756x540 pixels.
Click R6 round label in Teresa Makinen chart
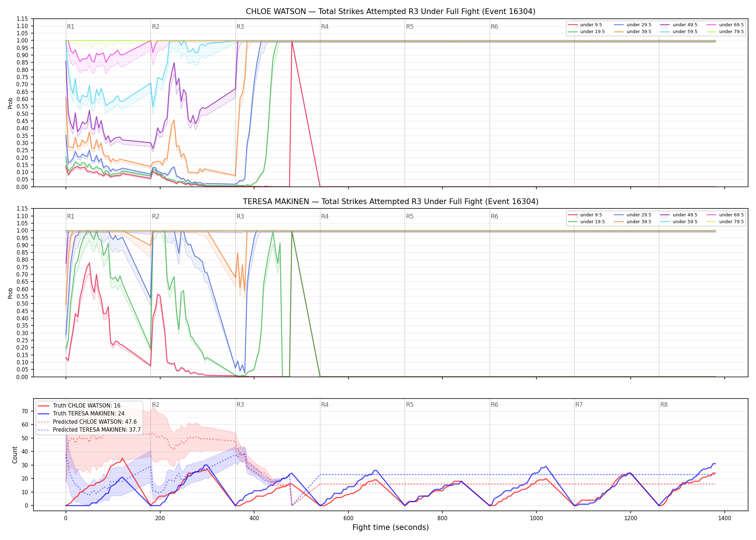tap(494, 216)
